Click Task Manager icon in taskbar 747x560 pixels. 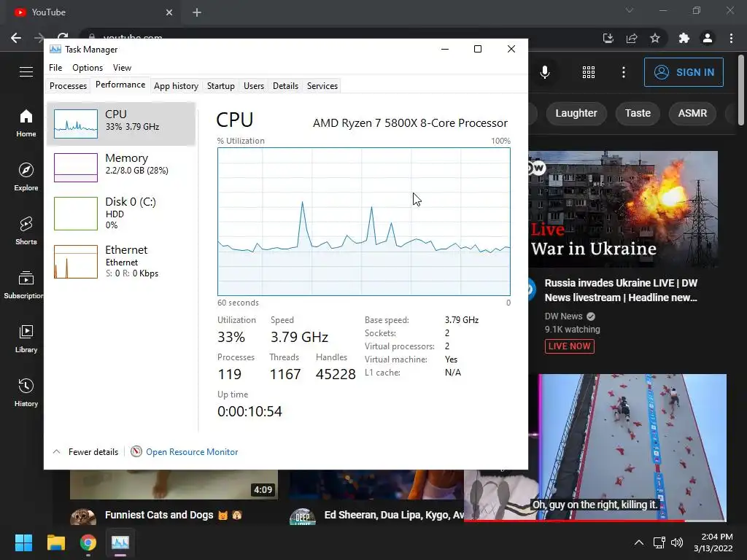(x=120, y=542)
